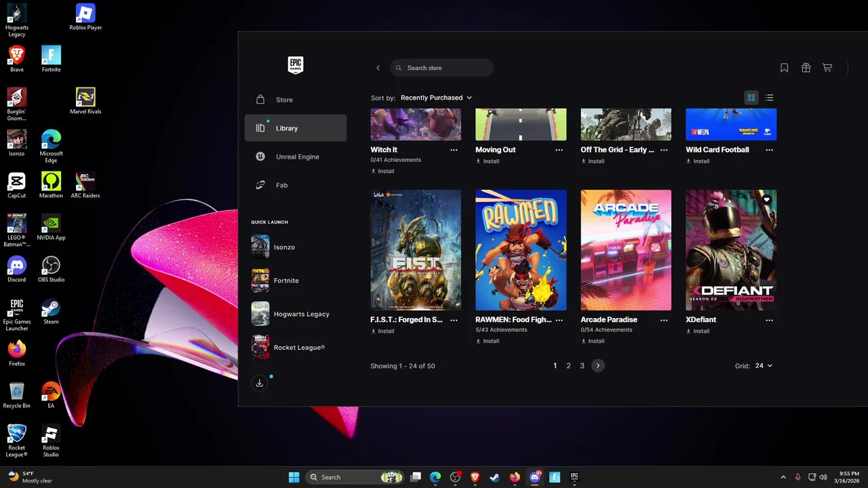The height and width of the screenshot is (488, 868).
Task: Go to library page 3
Action: coord(582,366)
